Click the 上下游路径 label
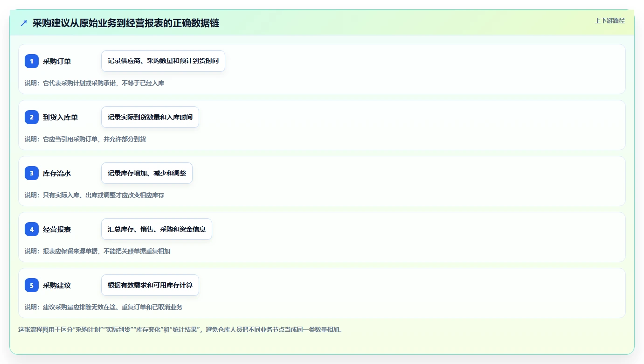The image size is (644, 364). [x=609, y=21]
